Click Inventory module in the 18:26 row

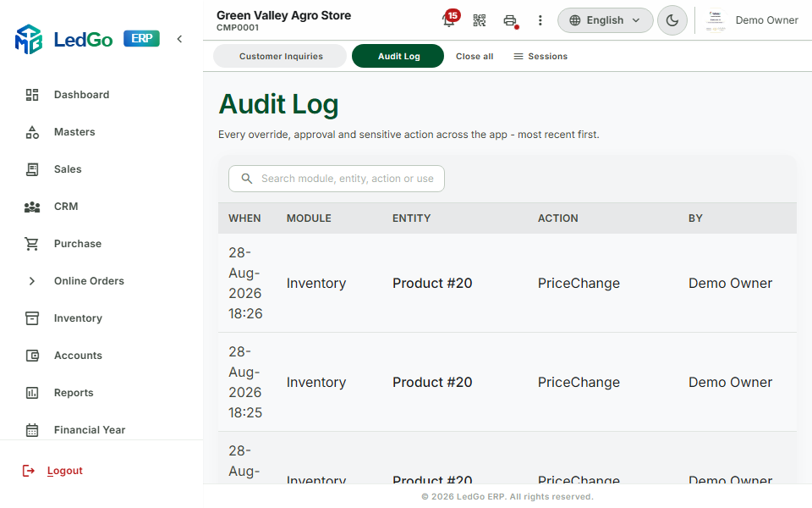tap(316, 284)
